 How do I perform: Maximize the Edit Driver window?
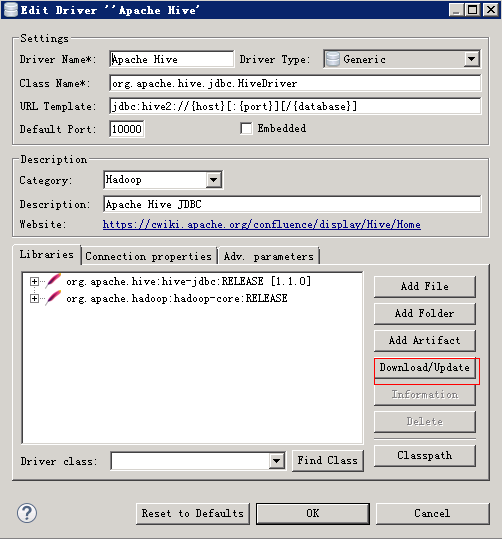click(473, 10)
